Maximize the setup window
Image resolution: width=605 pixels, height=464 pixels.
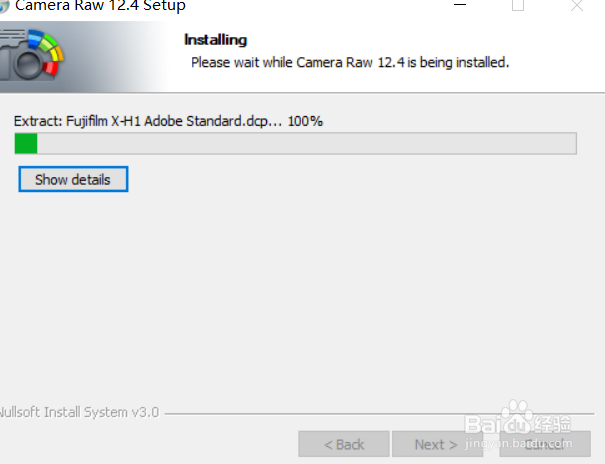tap(518, 5)
